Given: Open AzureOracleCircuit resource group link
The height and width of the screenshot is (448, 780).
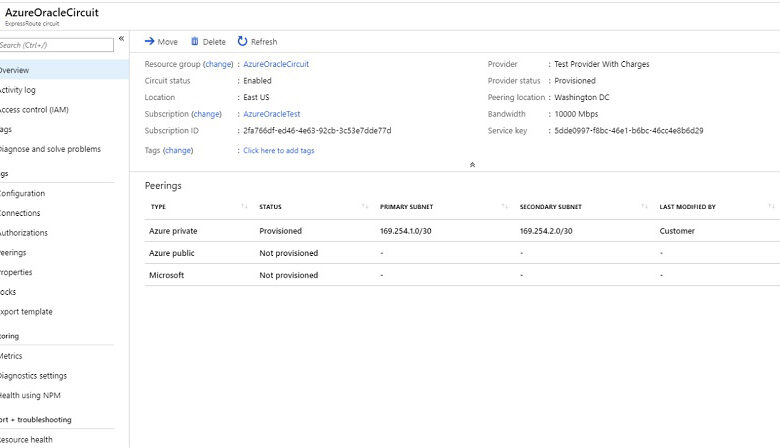Looking at the screenshot, I should coord(276,64).
